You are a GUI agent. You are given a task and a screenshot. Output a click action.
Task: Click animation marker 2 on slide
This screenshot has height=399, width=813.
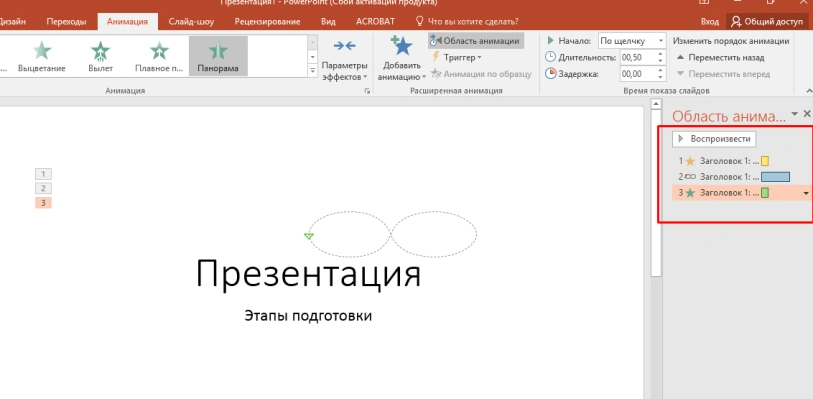point(43,189)
